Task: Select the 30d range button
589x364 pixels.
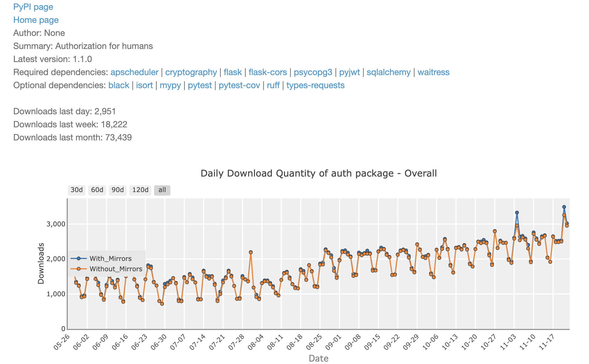Action: coord(76,190)
